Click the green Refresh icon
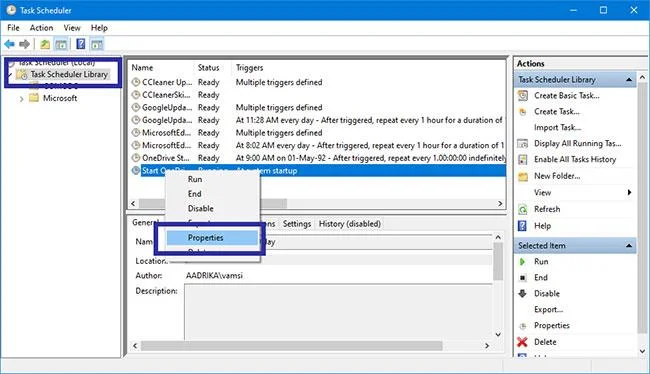Screen dimensions: 650x374 pos(523,209)
